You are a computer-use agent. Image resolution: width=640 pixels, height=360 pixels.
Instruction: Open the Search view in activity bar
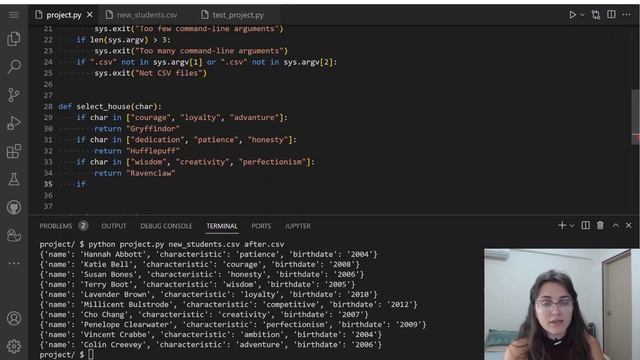click(x=14, y=67)
